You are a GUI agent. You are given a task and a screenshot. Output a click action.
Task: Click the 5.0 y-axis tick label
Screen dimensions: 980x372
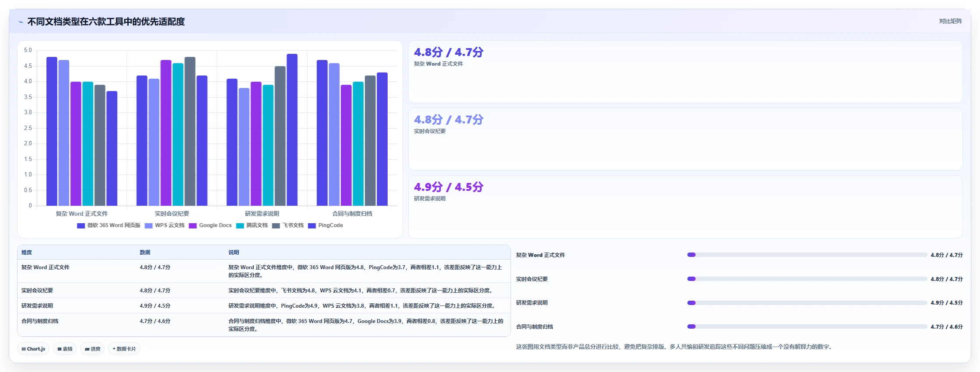click(28, 50)
